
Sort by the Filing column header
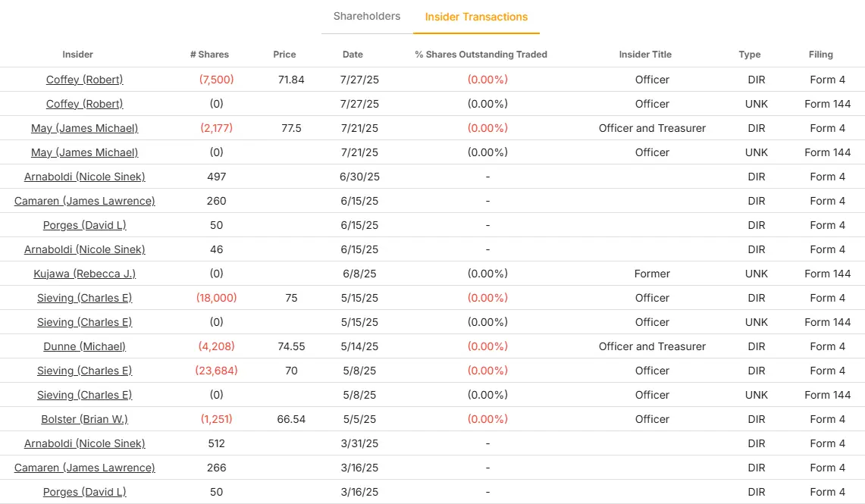pyautogui.click(x=821, y=55)
